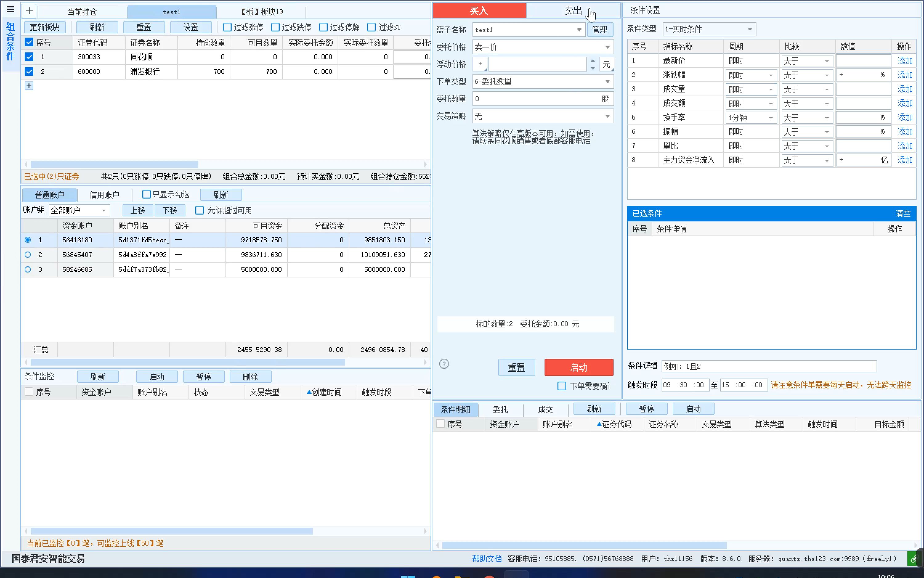Open the 账户组 全部账户 dropdown
Image resolution: width=924 pixels, height=578 pixels.
79,210
